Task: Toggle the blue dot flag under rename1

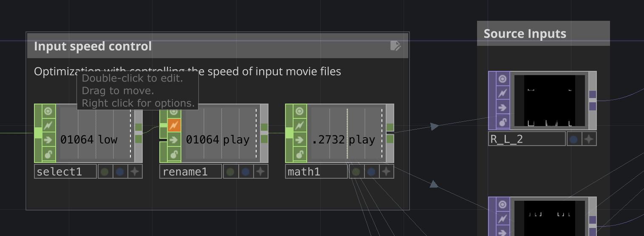Action: (x=246, y=171)
